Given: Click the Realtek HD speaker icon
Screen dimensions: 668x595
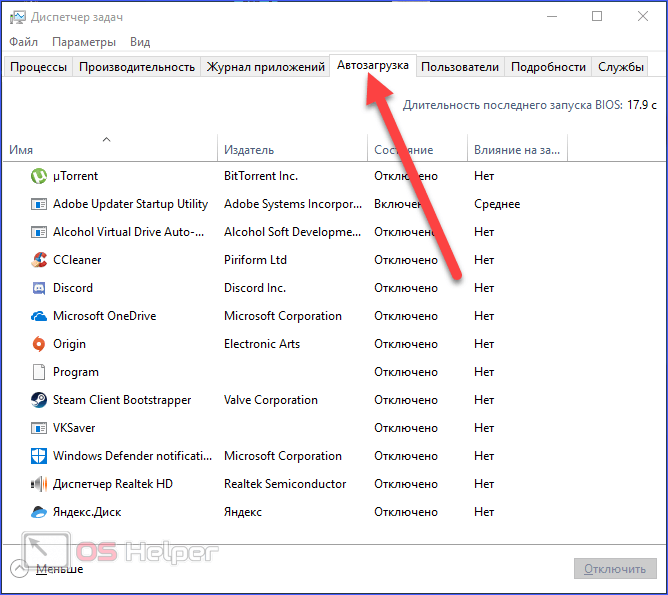Looking at the screenshot, I should [x=39, y=484].
